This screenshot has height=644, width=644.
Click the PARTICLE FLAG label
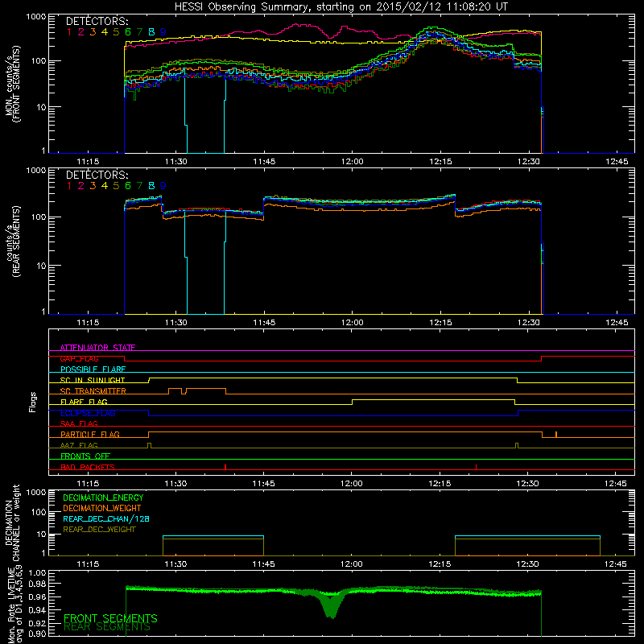pyautogui.click(x=90, y=435)
